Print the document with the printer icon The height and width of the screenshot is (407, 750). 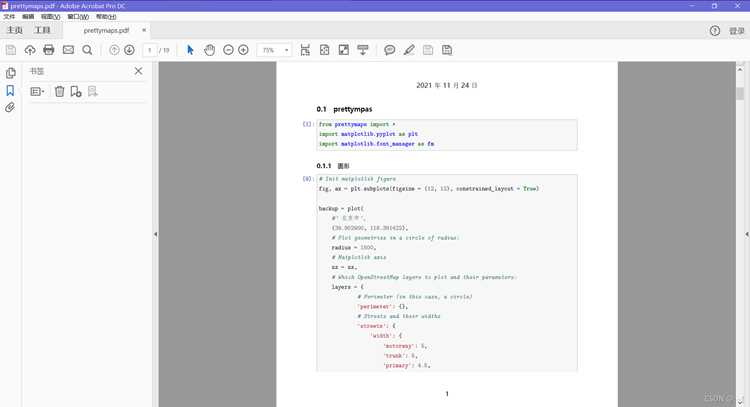[49, 50]
